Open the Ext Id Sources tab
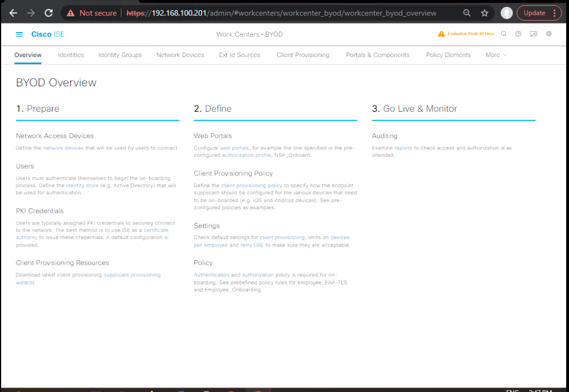 click(239, 55)
